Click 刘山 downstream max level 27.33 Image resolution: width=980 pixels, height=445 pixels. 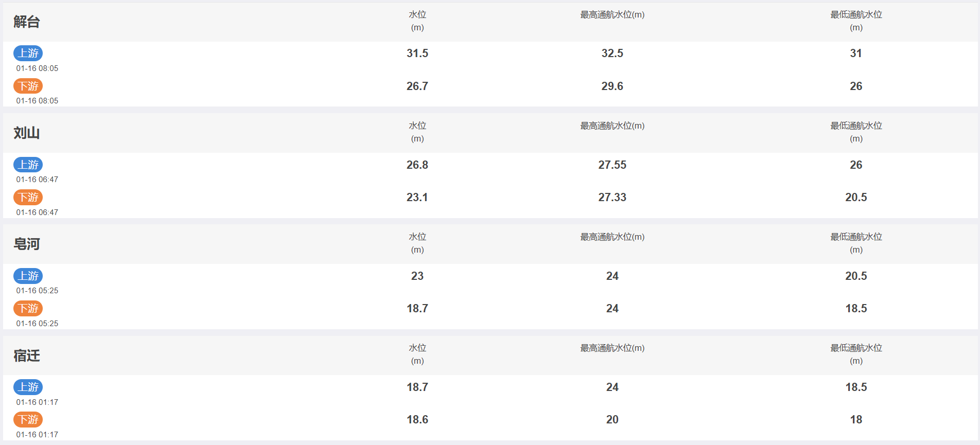click(612, 197)
